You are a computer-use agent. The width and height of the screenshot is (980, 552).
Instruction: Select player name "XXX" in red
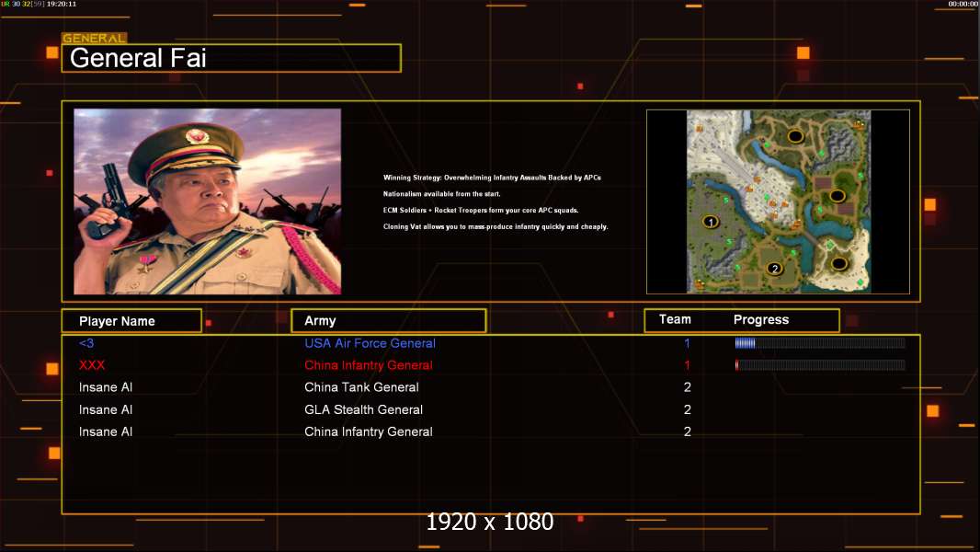(92, 364)
